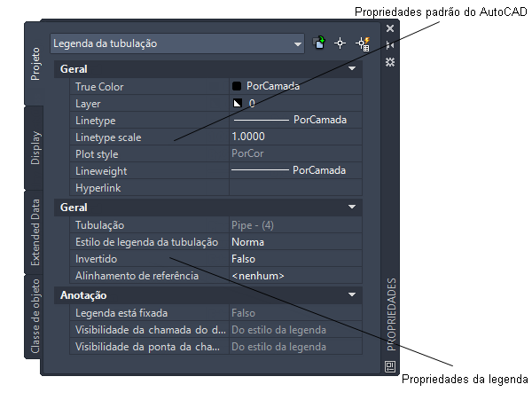Select the Layer value 0
This screenshot has width=532, height=400.
(252, 103)
